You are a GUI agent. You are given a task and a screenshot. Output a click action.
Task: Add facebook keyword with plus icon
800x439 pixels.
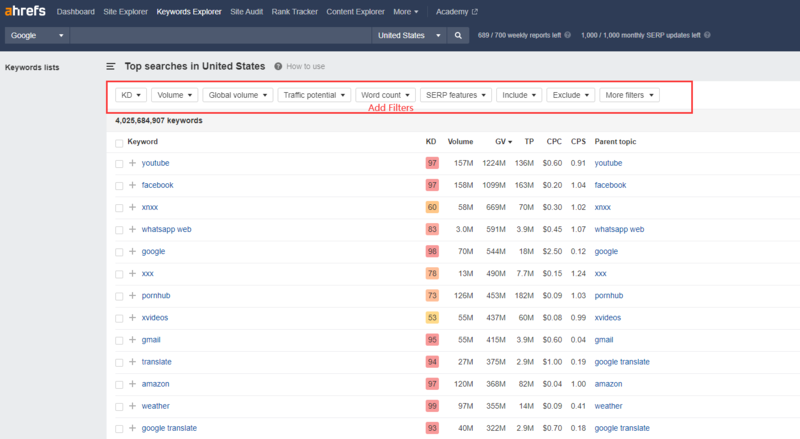(133, 185)
